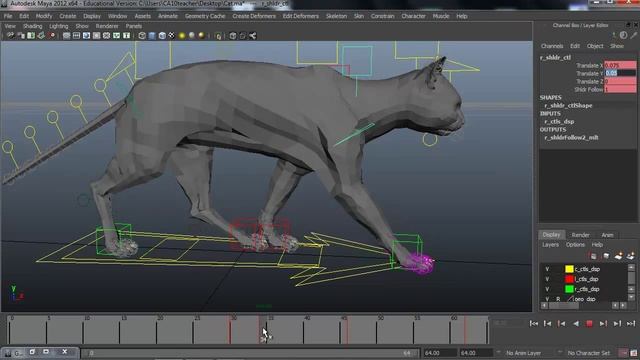Click the lock camera panel toolbar icon
The width and height of the screenshot is (640, 360).
21,36
